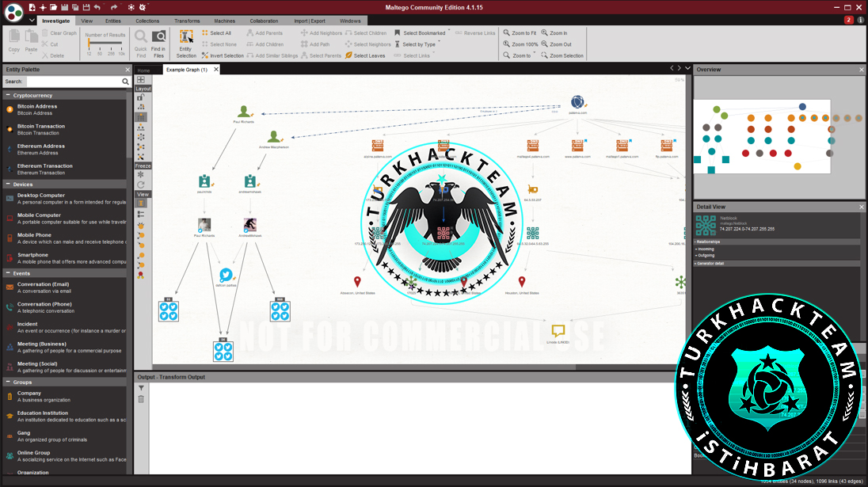
Task: Open the Import | Export ribbon tab
Action: click(310, 21)
